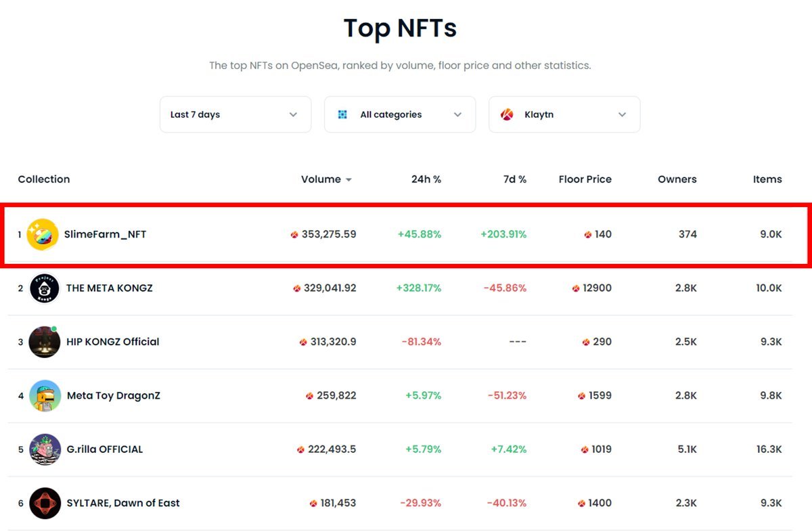Click the -81.34% 24h change
Screen dimensions: 812x532
(422, 342)
